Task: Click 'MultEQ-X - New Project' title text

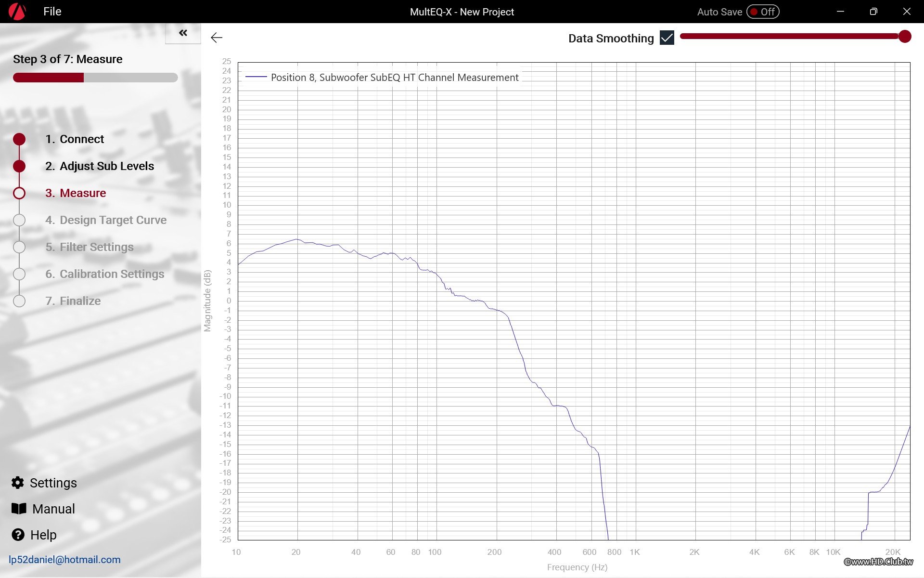Action: click(462, 12)
